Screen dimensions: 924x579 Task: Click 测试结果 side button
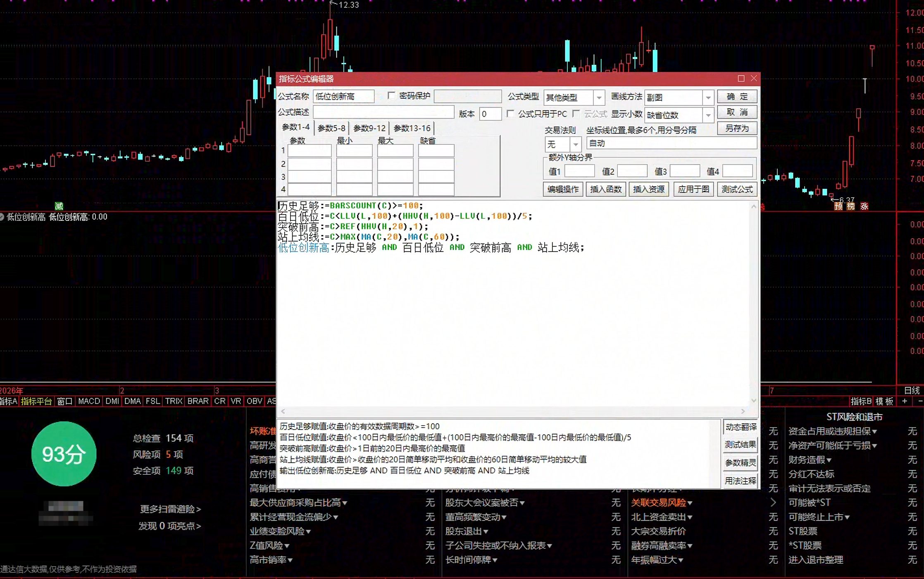tap(741, 445)
